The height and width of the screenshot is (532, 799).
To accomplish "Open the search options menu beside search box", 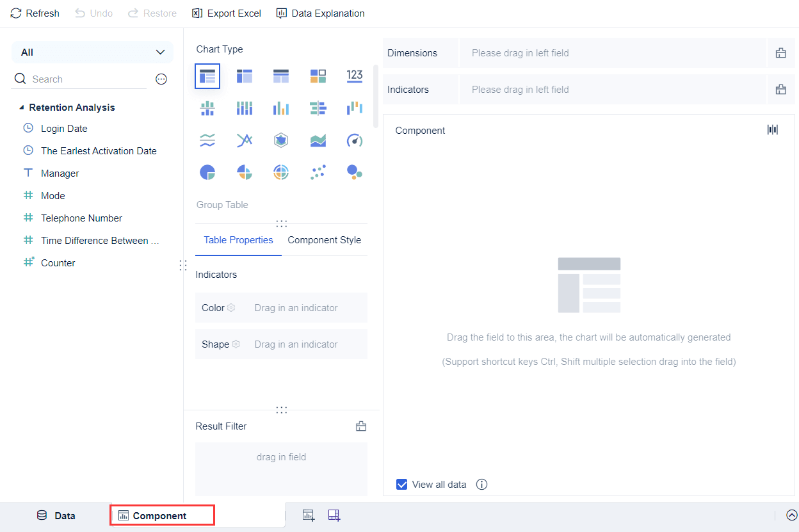I will coord(161,79).
